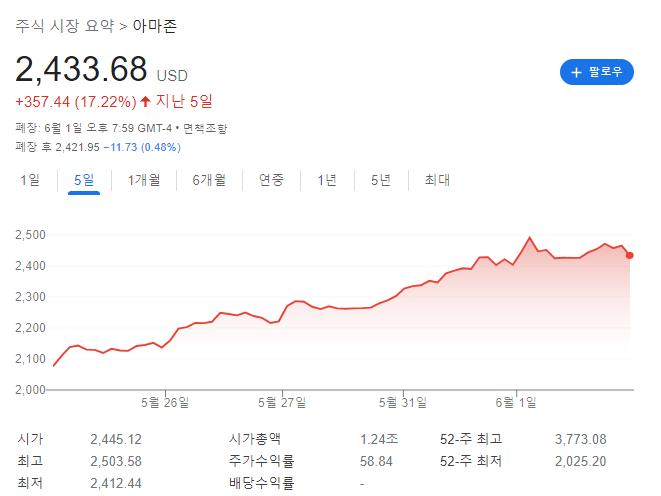The height and width of the screenshot is (496, 661).
Task: Click the +357.44 (17.22%) change text
Action: pos(76,102)
